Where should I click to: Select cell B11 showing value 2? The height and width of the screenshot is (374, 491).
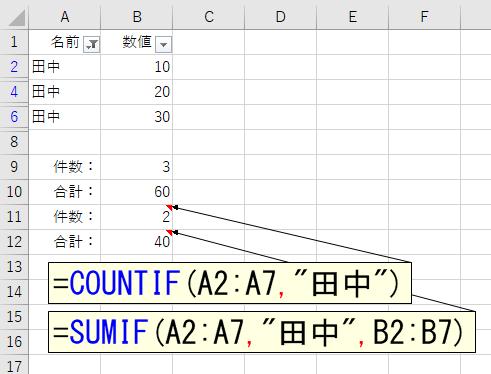coord(137,217)
